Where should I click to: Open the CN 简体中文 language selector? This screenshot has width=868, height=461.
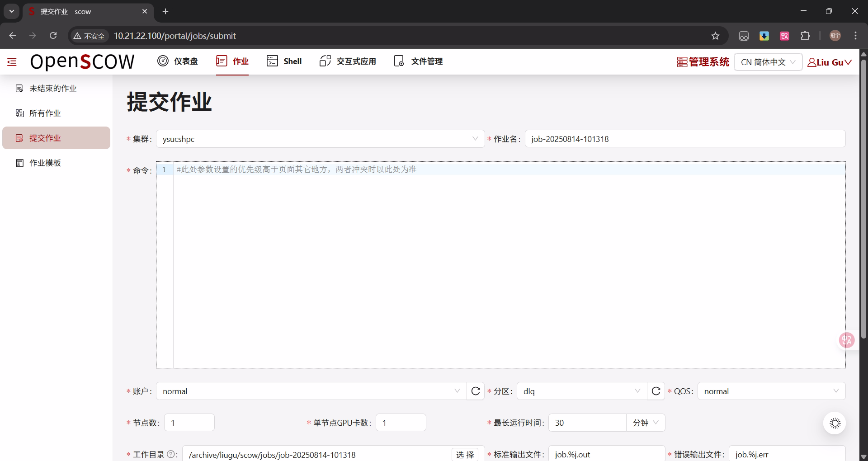768,62
